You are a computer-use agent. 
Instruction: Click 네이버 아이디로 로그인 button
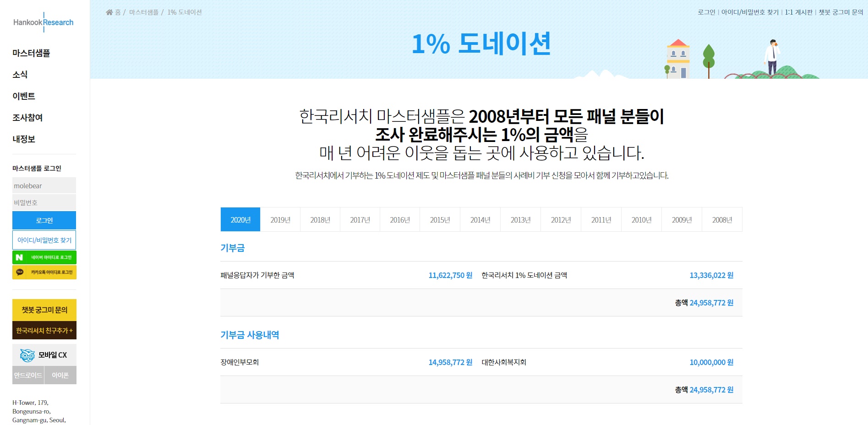coord(44,257)
